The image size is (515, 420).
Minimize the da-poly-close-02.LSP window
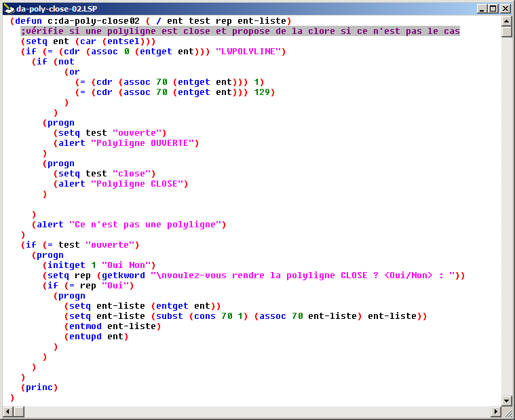coord(482,9)
